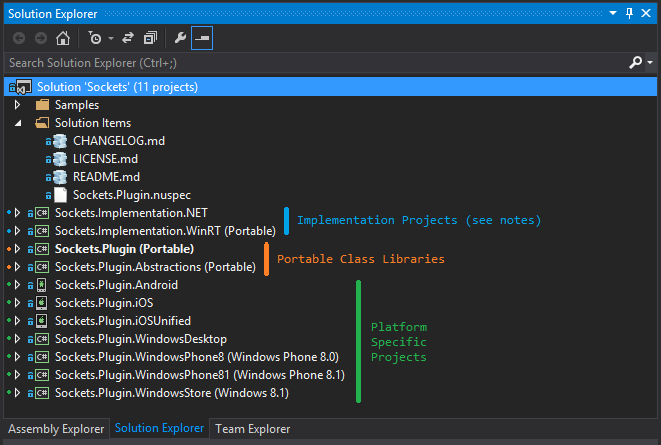Click the README.md file icon
661x445 pixels.
click(x=60, y=177)
